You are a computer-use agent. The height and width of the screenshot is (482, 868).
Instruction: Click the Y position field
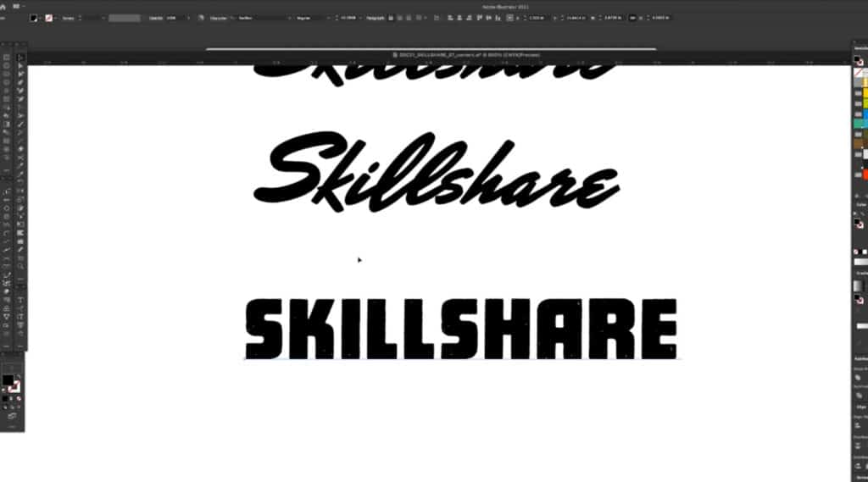point(574,19)
